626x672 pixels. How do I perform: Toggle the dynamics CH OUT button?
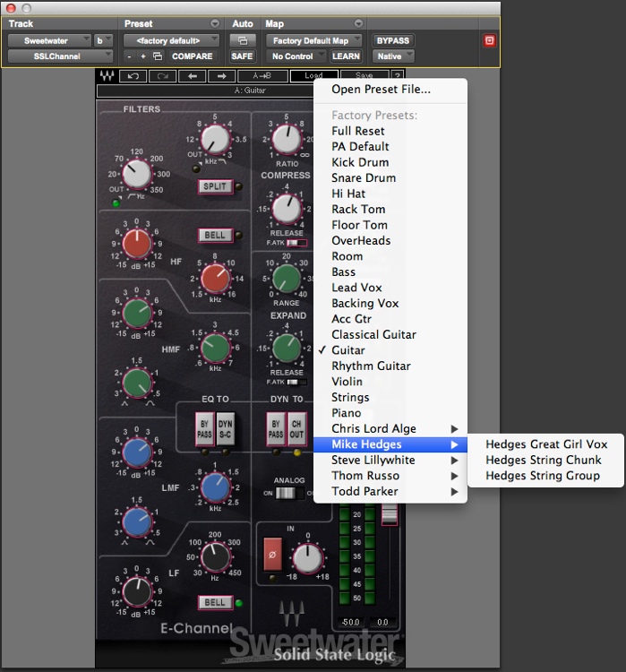tap(296, 429)
